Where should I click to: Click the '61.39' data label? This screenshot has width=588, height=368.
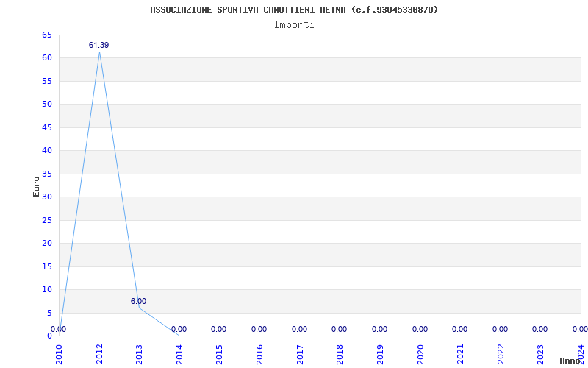tap(98, 45)
